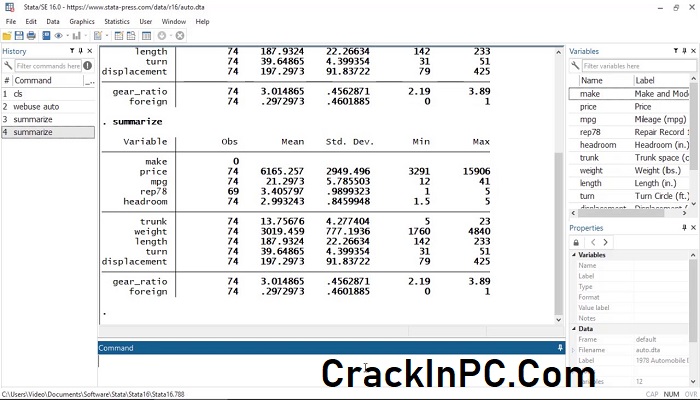Click the Name column header in Variables
Screen dimensions: 700x400
tap(605, 80)
